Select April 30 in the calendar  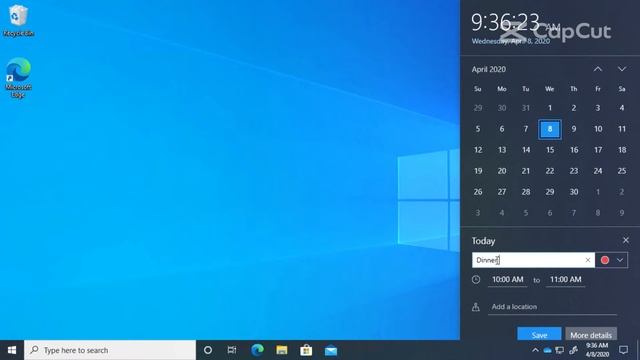point(574,192)
